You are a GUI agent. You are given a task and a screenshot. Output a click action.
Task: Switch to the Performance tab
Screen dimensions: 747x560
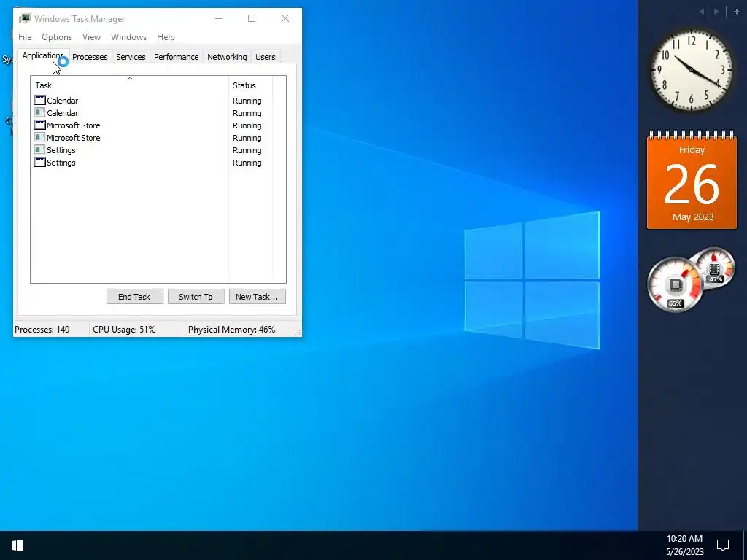tap(176, 57)
